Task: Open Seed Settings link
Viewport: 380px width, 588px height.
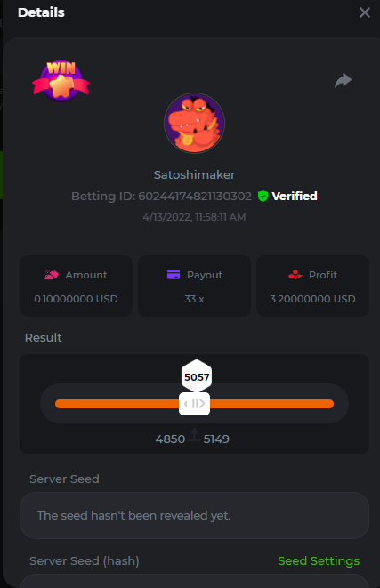Action: (x=319, y=560)
